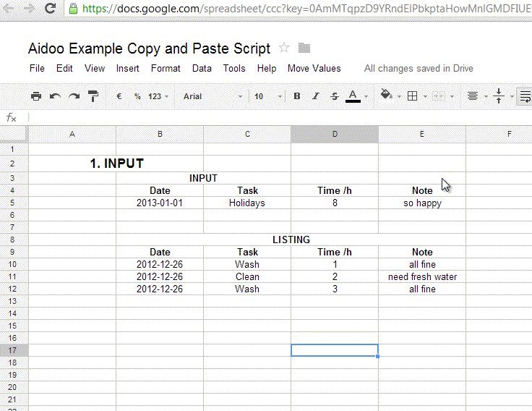Toggle bold formatting
The height and width of the screenshot is (411, 532).
pos(297,96)
